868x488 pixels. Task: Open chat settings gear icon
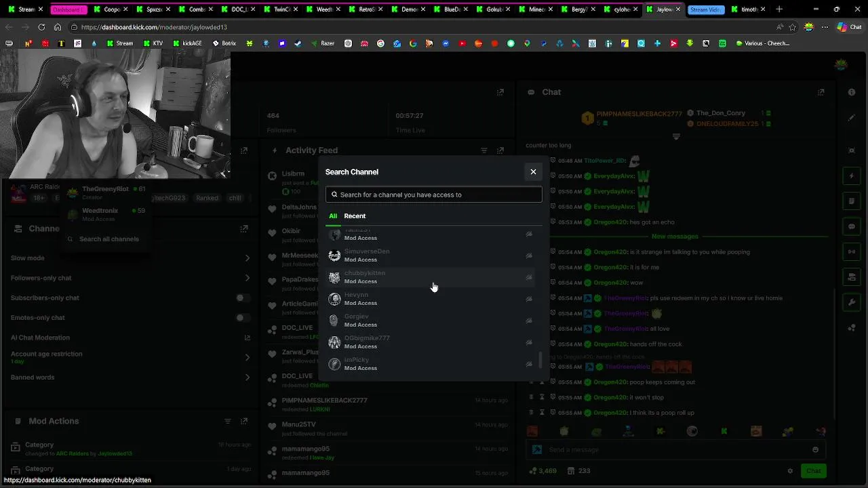pos(790,471)
